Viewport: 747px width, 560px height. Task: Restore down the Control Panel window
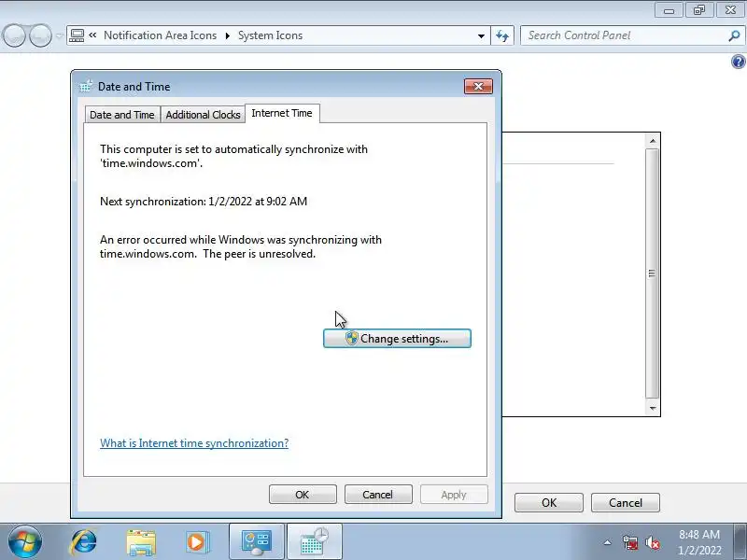(x=699, y=10)
